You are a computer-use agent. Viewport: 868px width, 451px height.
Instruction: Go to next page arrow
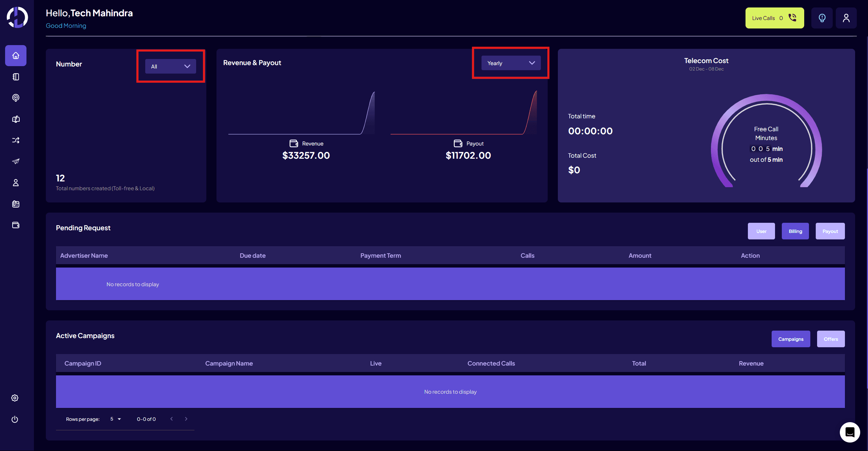[x=186, y=419]
